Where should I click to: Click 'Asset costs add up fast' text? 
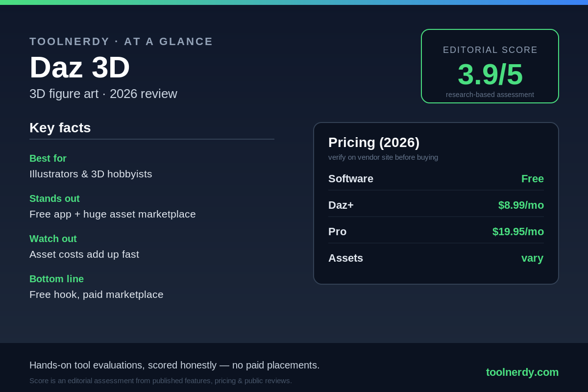[x=84, y=254]
